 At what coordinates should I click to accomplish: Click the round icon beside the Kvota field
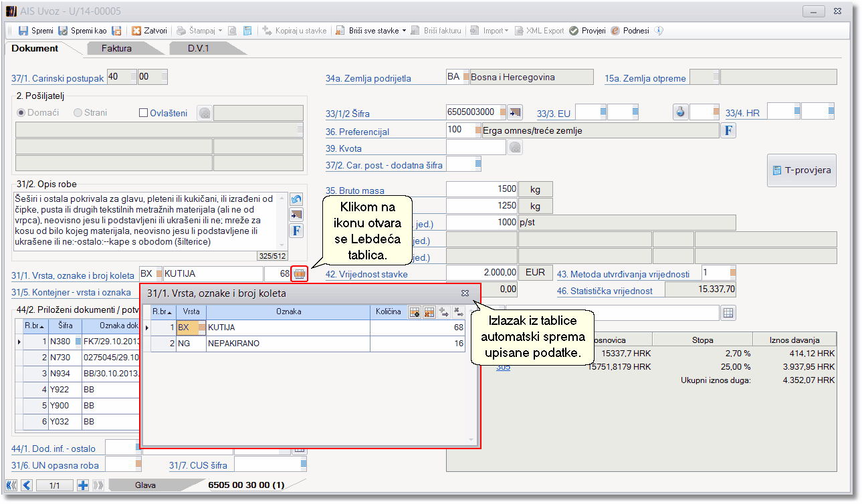point(515,148)
